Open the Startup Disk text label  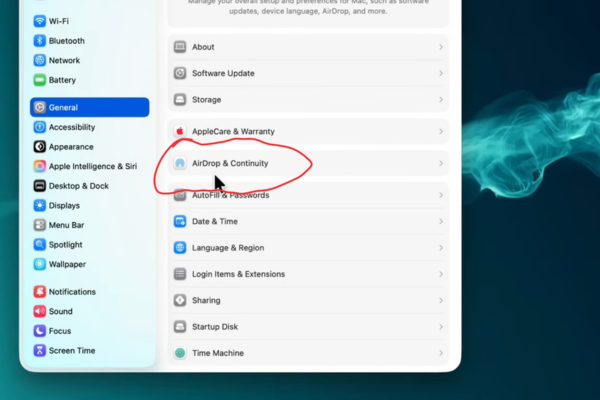(x=215, y=327)
